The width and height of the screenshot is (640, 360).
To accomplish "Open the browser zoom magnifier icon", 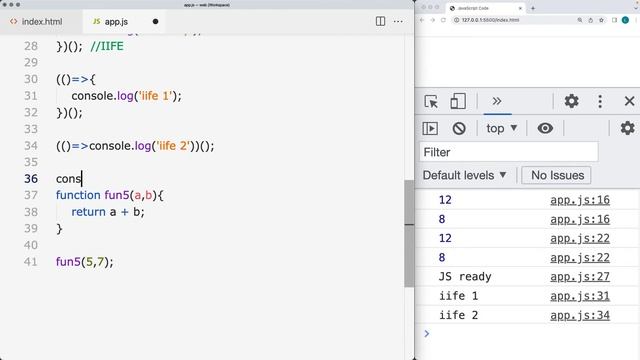I will coord(580,20).
